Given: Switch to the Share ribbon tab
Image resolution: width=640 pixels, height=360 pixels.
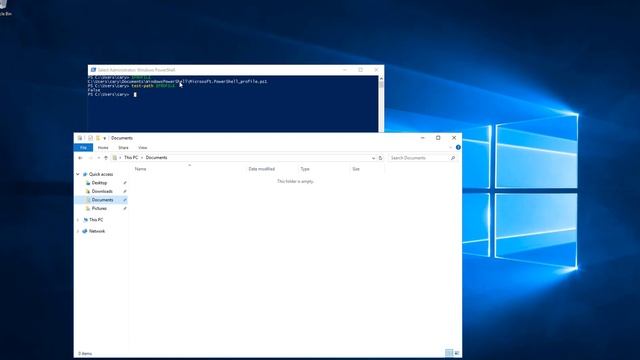Looking at the screenshot, I should [x=123, y=147].
